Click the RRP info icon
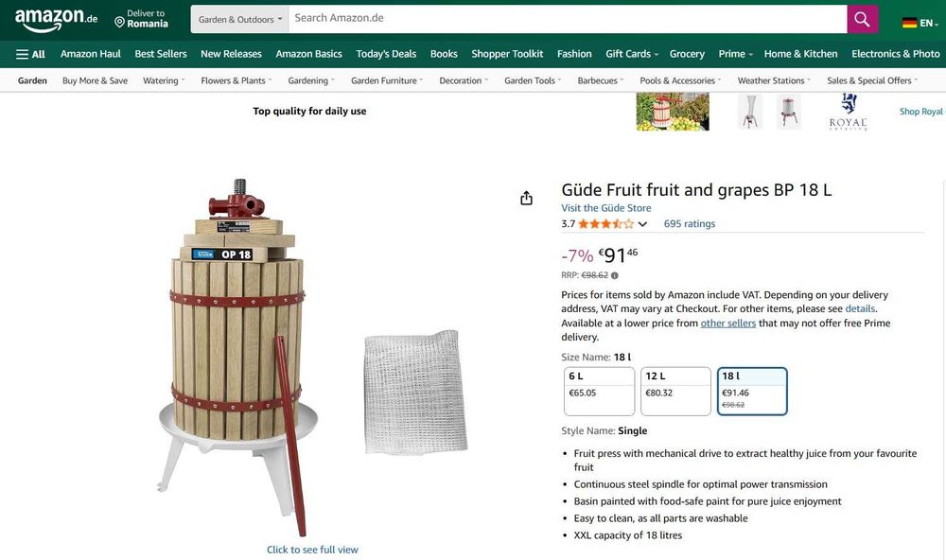The height and width of the screenshot is (560, 946). pos(615,275)
